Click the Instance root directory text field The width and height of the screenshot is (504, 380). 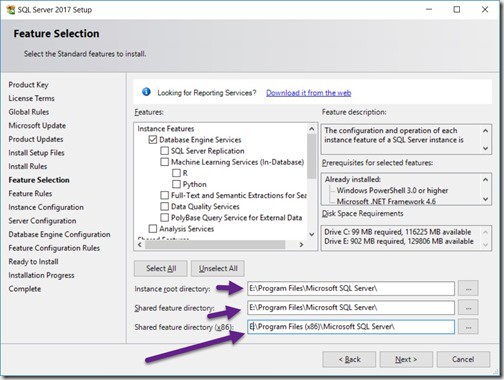click(x=351, y=288)
